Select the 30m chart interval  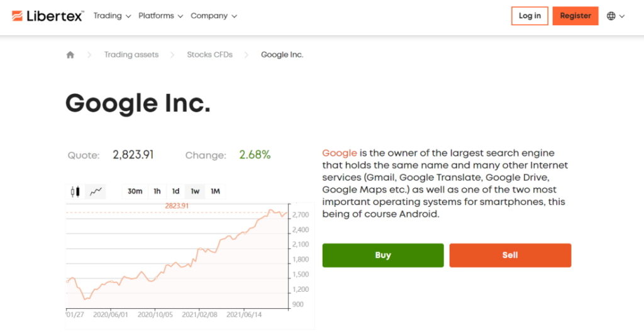pos(135,191)
